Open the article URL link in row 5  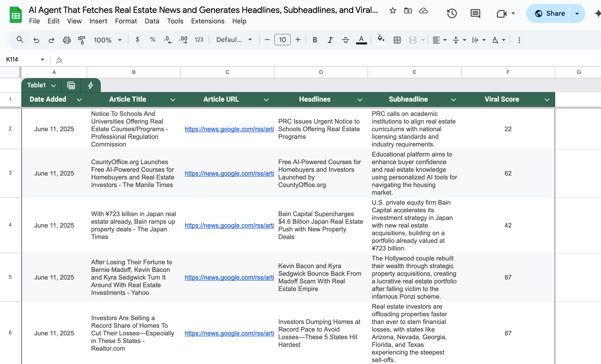(x=229, y=277)
